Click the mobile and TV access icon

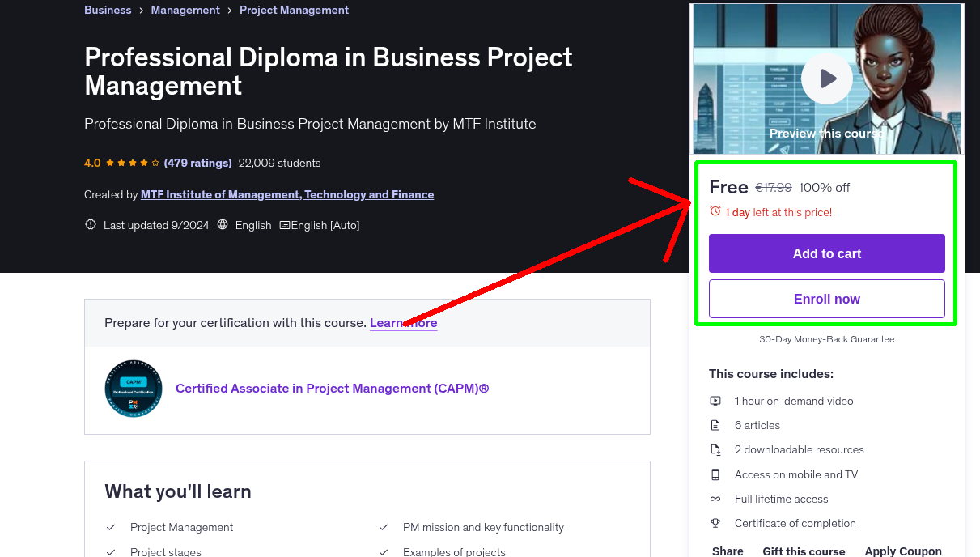(716, 474)
